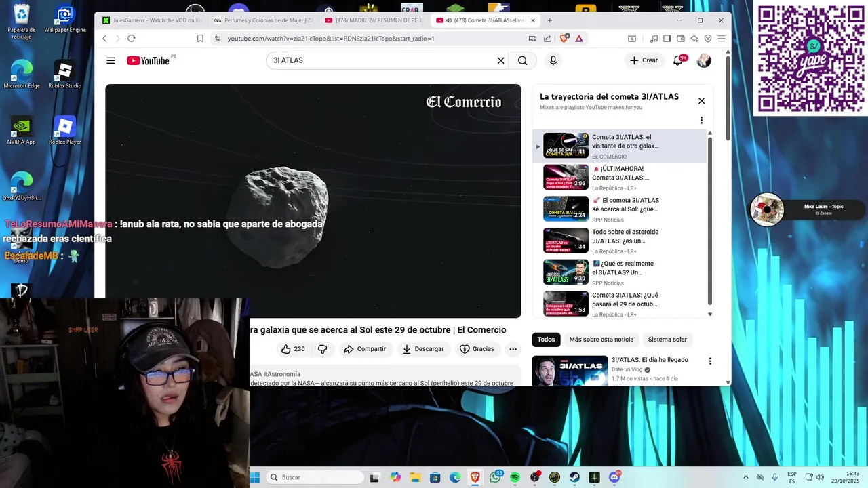Switch to Perfumes y Colonias tab
The width and height of the screenshot is (868, 488).
click(263, 20)
